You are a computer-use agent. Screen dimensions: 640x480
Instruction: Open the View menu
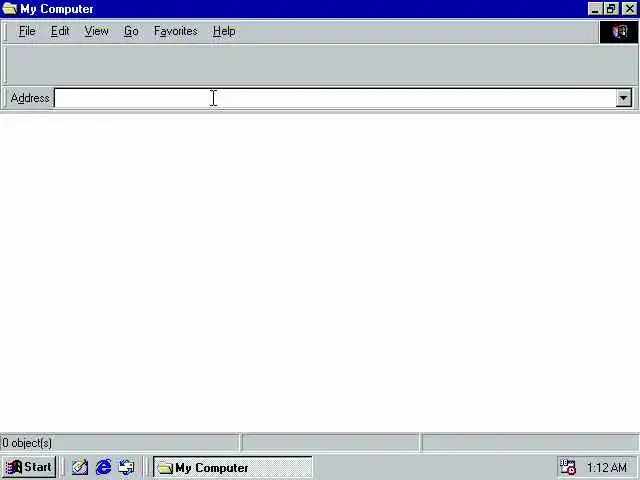[x=96, y=31]
